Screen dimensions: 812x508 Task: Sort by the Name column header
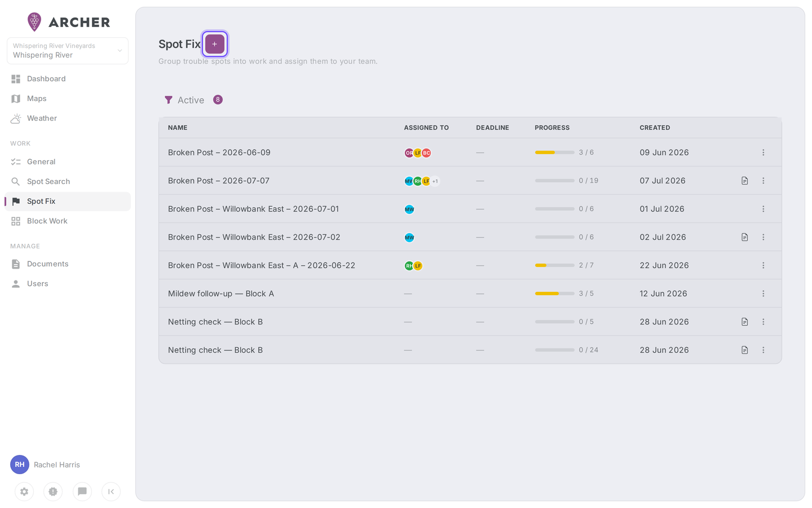(x=178, y=128)
